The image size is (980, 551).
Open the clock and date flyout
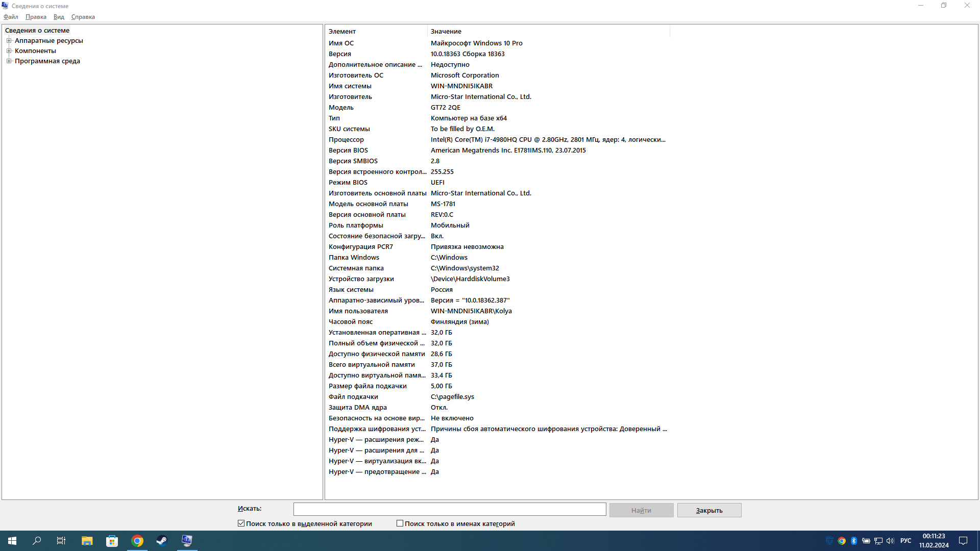point(934,541)
